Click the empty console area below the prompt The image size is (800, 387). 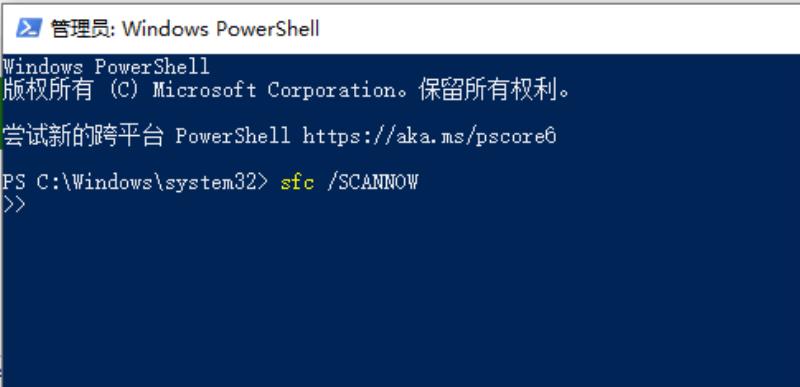coord(400,301)
